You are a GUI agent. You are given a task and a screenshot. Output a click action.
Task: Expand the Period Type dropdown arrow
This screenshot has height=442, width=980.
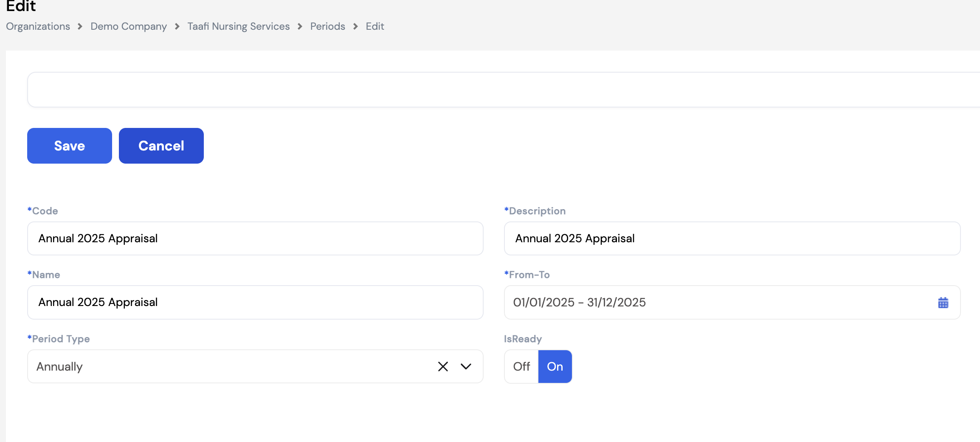(466, 366)
